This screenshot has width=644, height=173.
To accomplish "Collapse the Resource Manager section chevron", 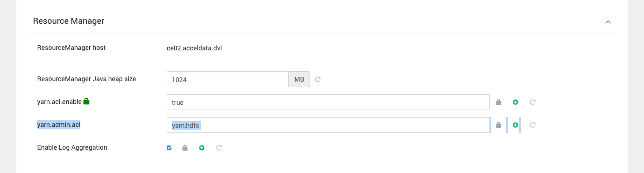I will (608, 21).
